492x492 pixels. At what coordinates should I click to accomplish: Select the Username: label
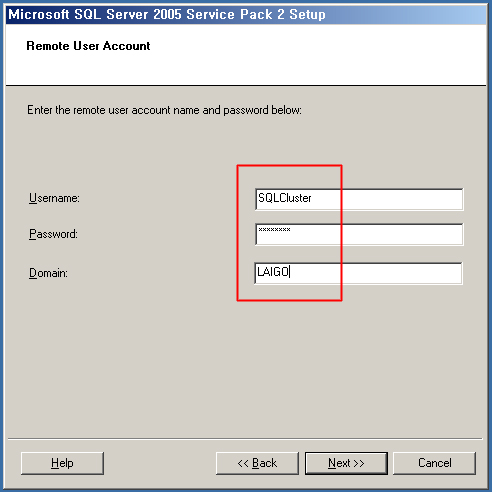point(54,198)
